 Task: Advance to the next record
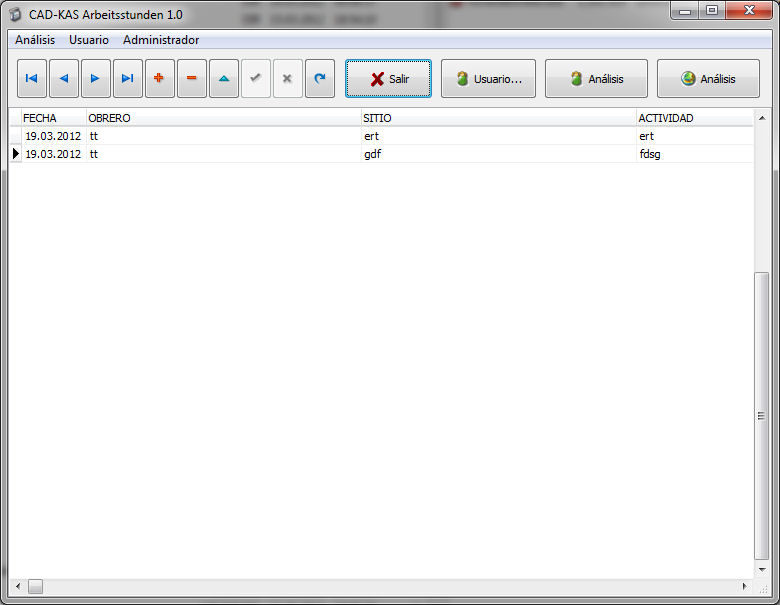pos(96,78)
